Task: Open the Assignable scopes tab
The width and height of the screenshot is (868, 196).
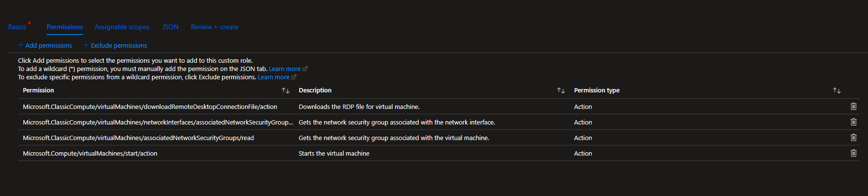Action: point(122,27)
